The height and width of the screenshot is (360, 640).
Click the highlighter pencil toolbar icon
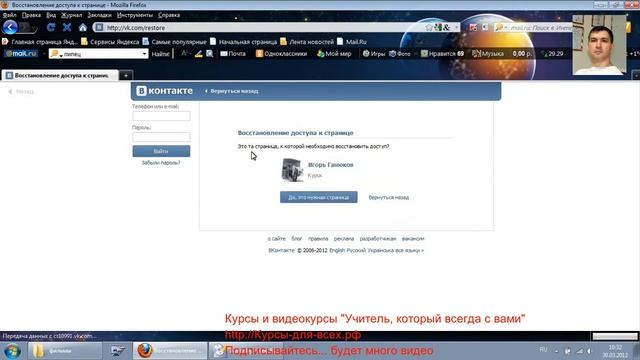point(198,53)
